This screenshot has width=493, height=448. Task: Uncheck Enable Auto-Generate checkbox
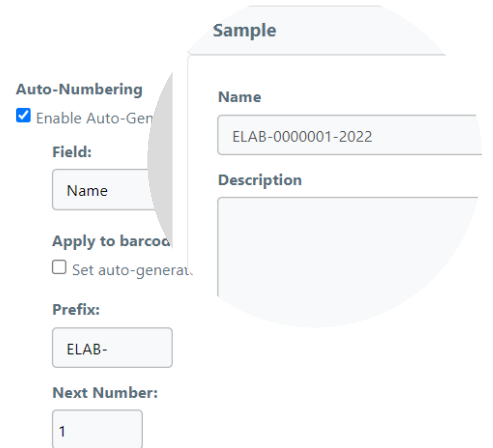tap(23, 115)
